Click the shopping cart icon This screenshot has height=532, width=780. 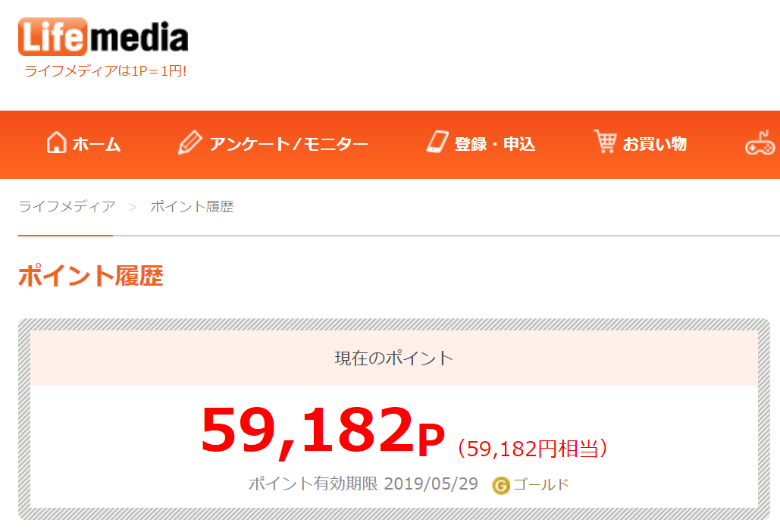coord(605,142)
